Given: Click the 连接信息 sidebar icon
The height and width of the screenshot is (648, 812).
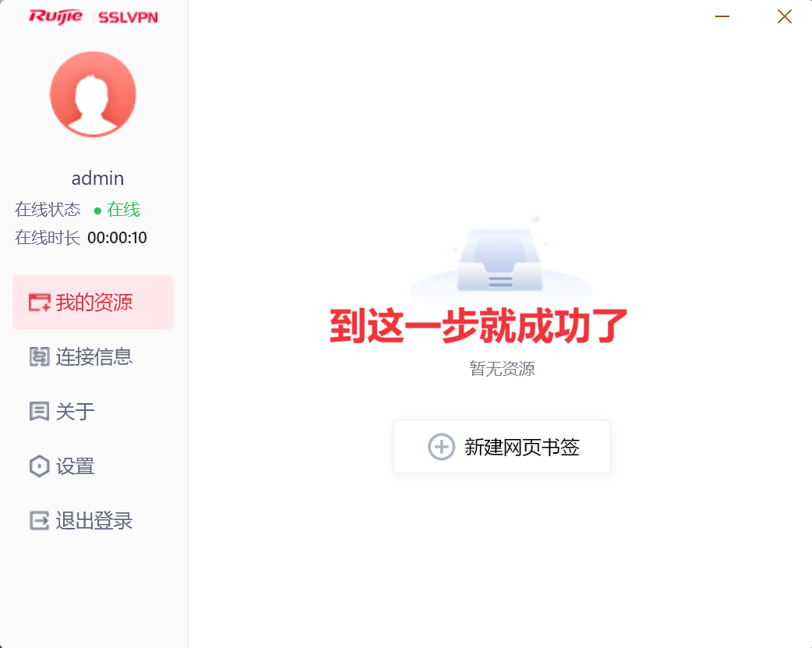Looking at the screenshot, I should coord(40,356).
